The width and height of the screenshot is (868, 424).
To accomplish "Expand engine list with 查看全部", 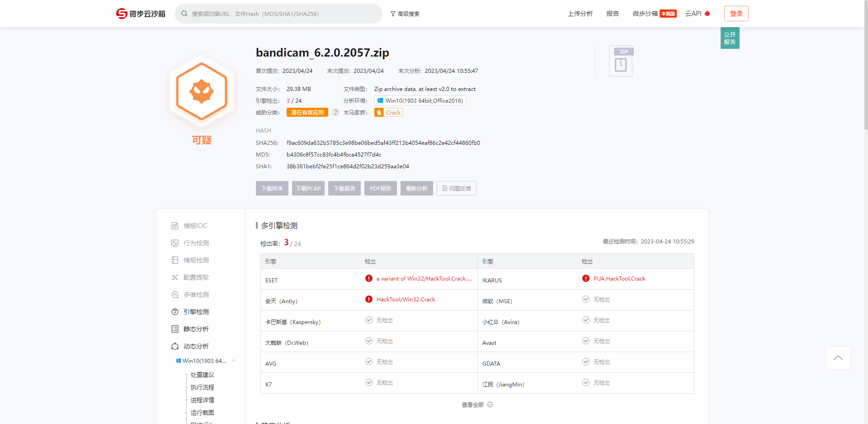I will tap(477, 405).
